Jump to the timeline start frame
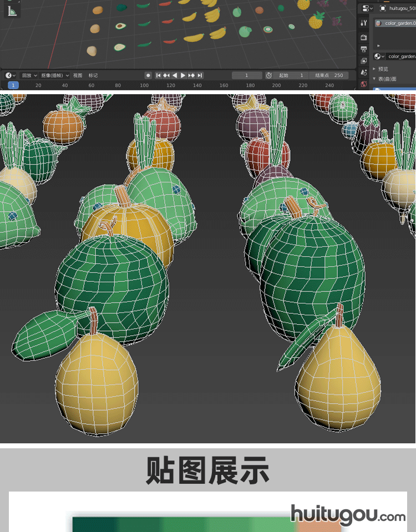This screenshot has height=532, width=416. (158, 75)
